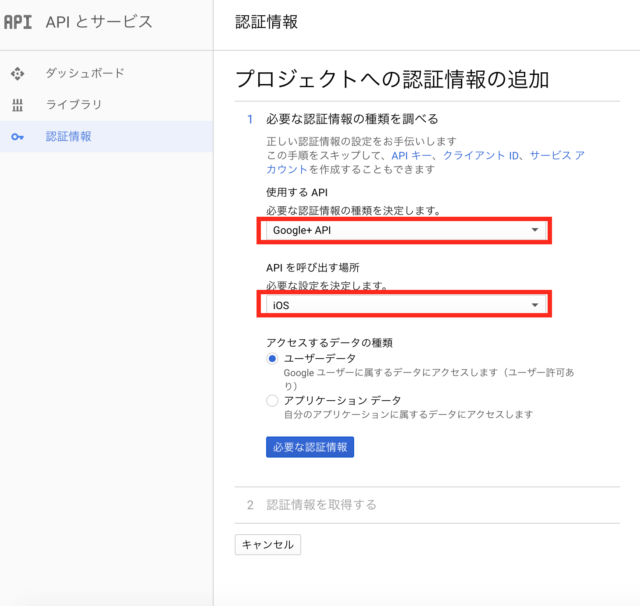Image resolution: width=640 pixels, height=606 pixels.
Task: Expand the iOS platform dropdown arrow
Action: click(x=534, y=305)
